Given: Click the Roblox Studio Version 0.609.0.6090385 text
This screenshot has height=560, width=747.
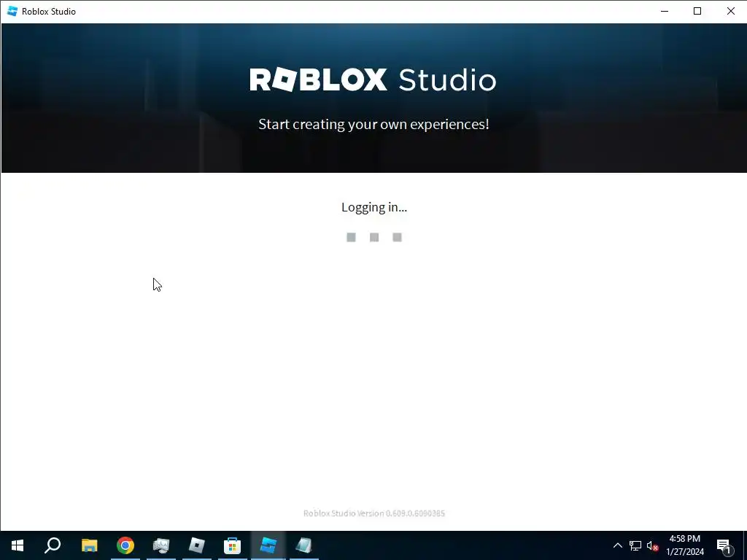Looking at the screenshot, I should (x=374, y=513).
